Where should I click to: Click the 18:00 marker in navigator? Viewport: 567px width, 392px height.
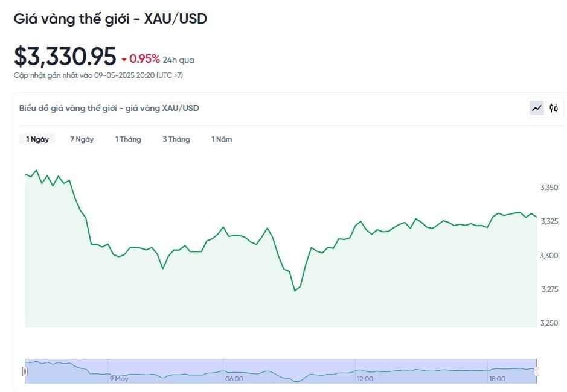click(x=497, y=379)
